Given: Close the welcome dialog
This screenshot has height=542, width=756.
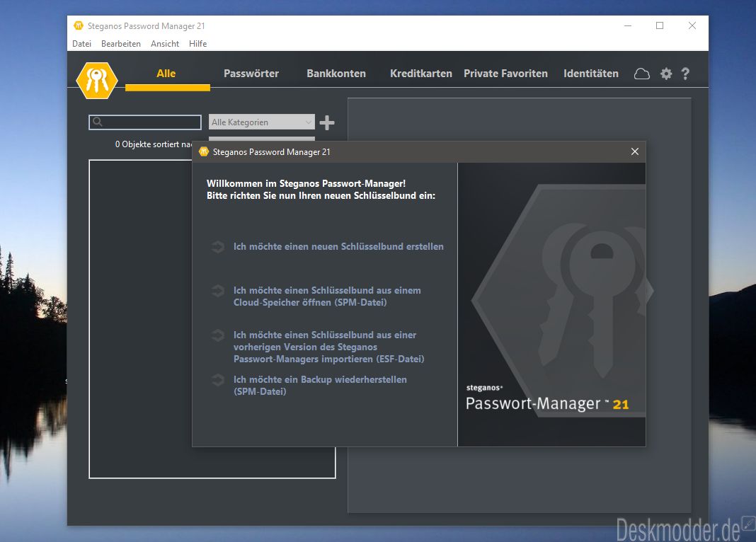Looking at the screenshot, I should (x=634, y=151).
